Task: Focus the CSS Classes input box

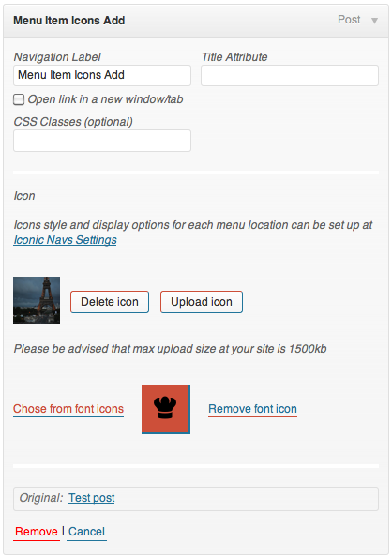Action: (102, 141)
